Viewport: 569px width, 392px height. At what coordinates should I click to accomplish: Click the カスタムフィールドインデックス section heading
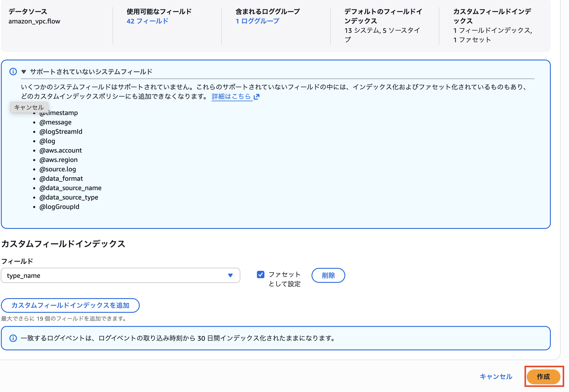[x=63, y=243]
